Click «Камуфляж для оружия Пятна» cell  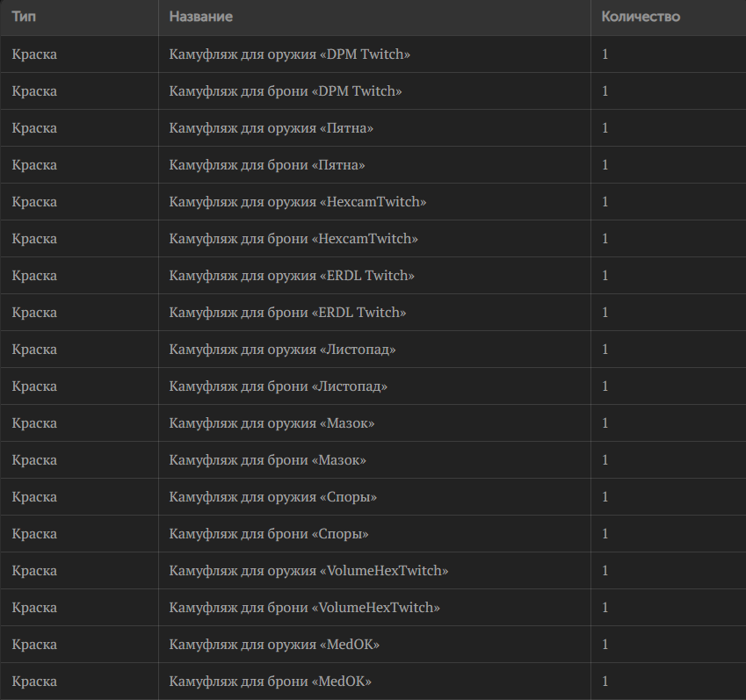click(272, 128)
